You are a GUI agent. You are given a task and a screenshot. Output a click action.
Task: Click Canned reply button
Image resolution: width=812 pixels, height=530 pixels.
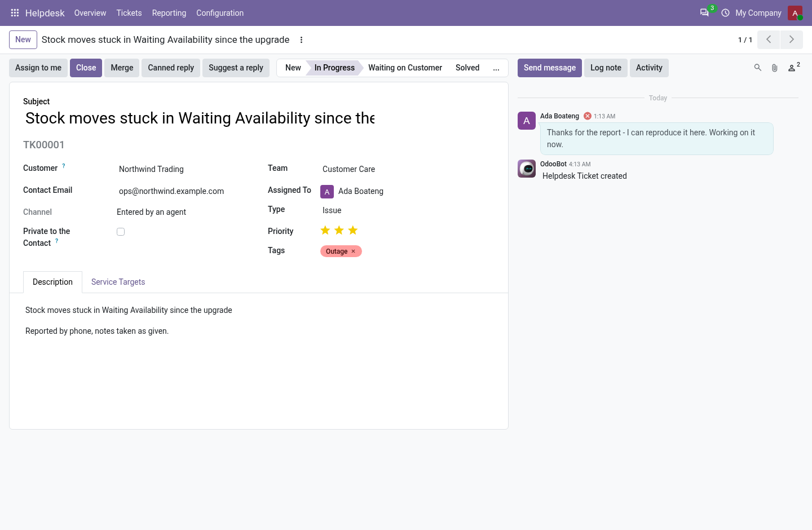pyautogui.click(x=171, y=68)
